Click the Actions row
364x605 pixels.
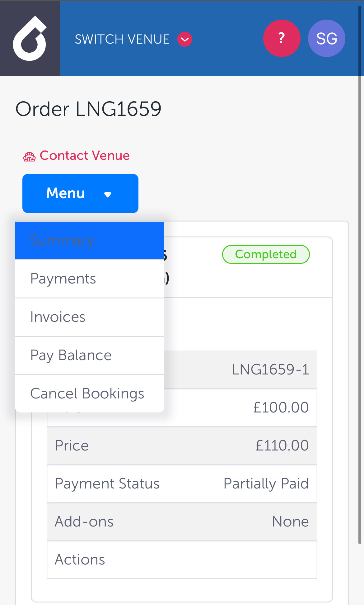[182, 560]
